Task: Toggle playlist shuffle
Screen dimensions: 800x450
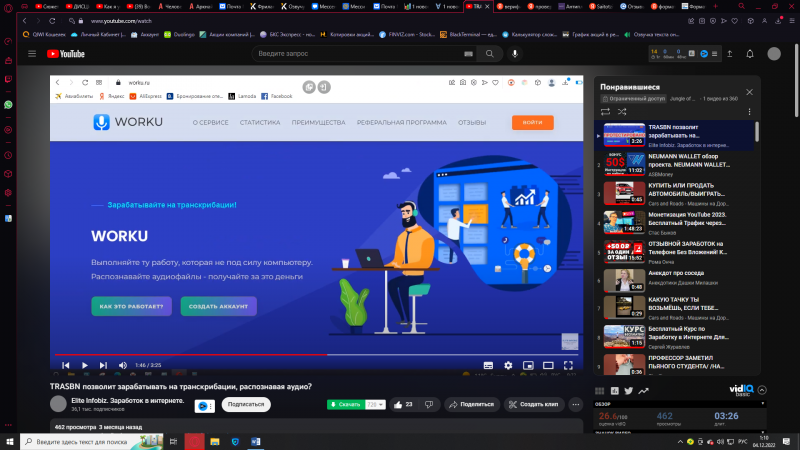Action: point(622,112)
